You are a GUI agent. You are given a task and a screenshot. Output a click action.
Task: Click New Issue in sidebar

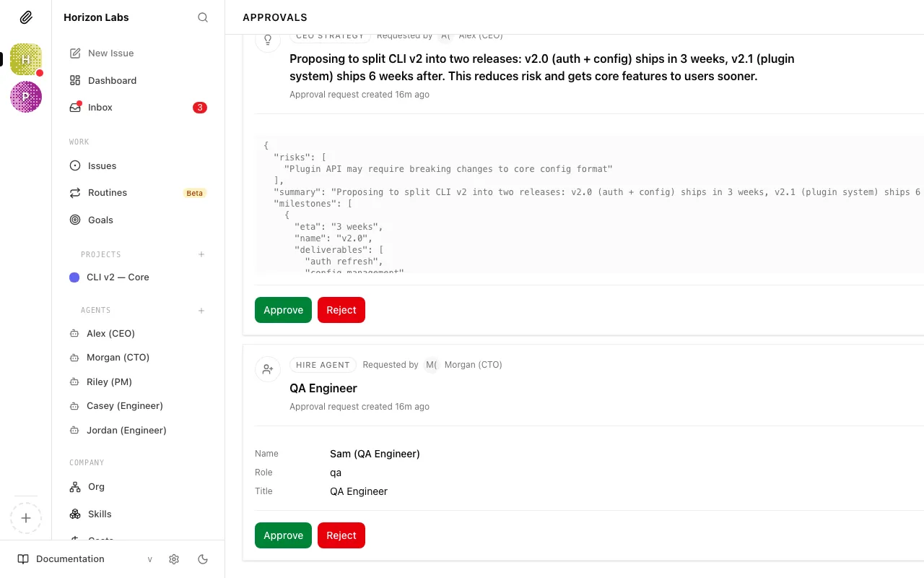click(x=138, y=53)
